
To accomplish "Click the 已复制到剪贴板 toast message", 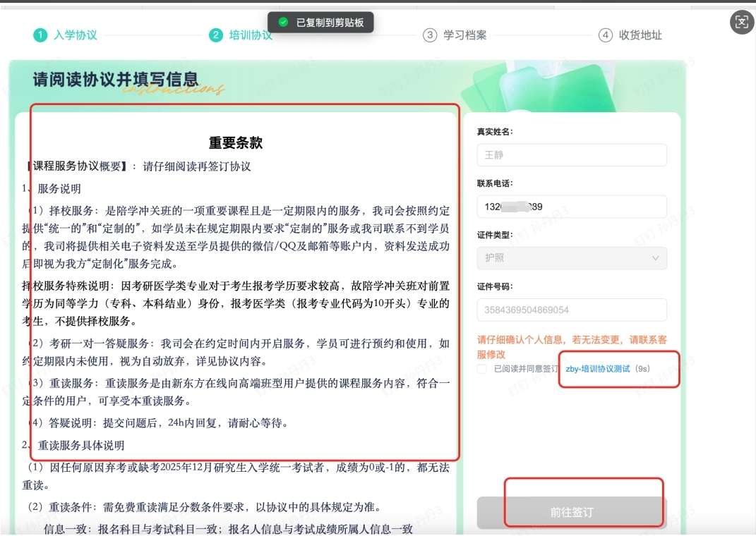I will [x=330, y=23].
